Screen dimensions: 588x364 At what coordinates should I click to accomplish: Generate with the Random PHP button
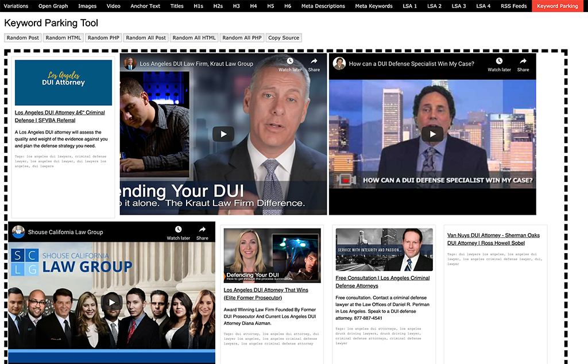(103, 38)
